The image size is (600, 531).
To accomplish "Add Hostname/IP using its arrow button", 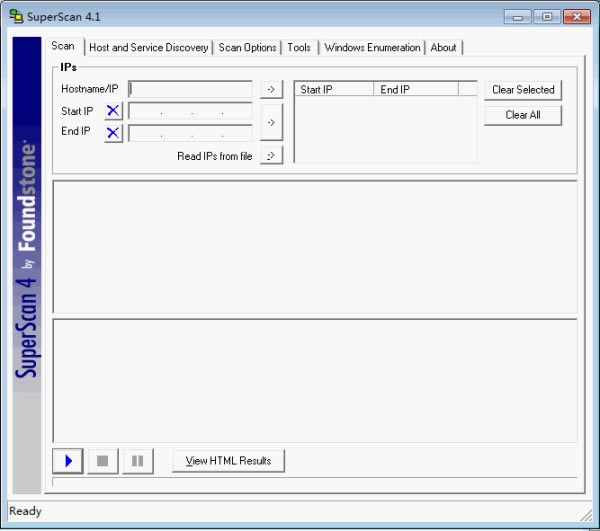I will pyautogui.click(x=271, y=90).
